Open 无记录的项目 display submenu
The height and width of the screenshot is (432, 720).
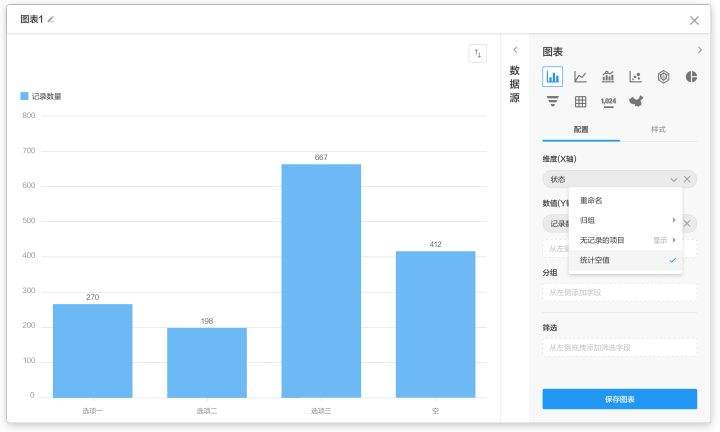click(x=625, y=240)
